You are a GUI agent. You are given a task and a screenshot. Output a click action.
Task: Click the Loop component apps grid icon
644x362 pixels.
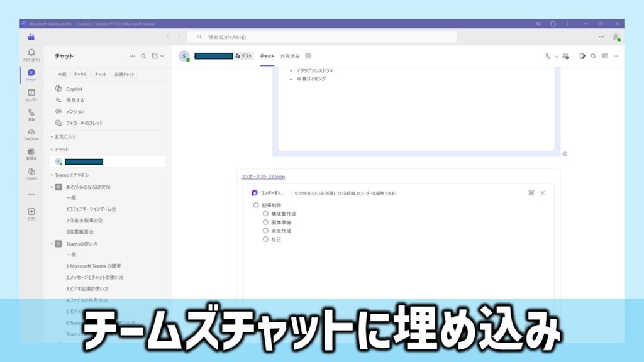[x=531, y=193]
